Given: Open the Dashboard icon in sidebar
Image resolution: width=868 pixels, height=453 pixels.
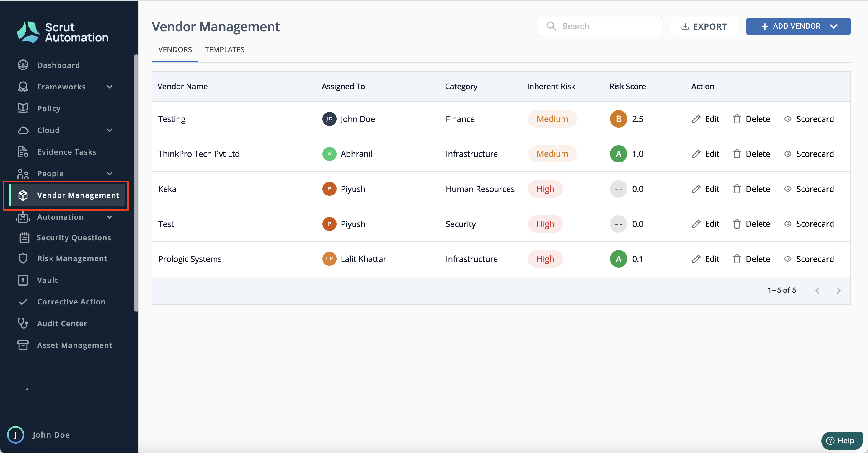Looking at the screenshot, I should [x=23, y=65].
